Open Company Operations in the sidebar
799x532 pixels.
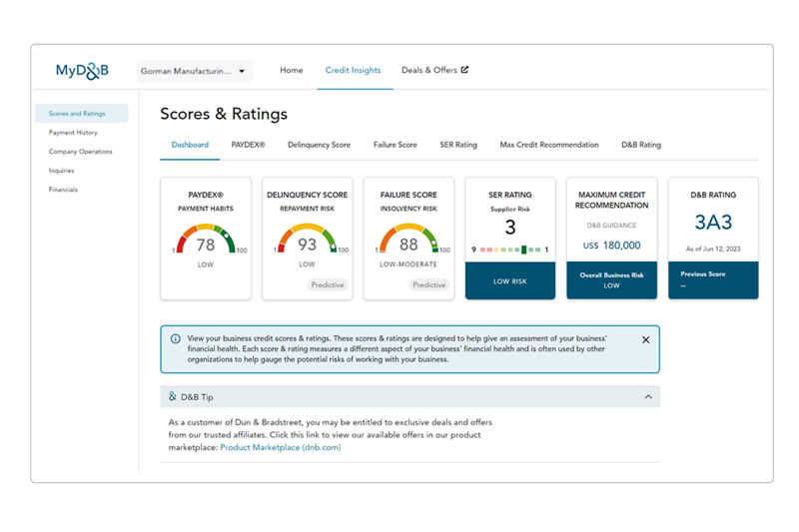pos(80,152)
